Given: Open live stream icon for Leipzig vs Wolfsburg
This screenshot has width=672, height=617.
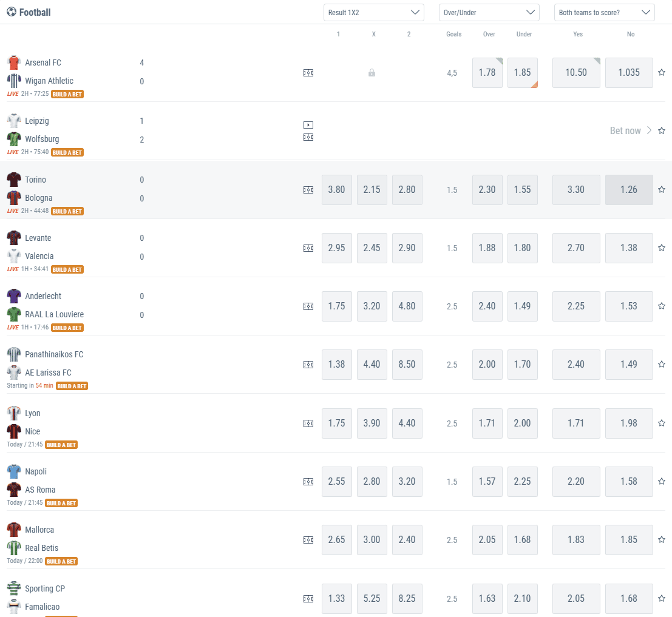Looking at the screenshot, I should point(308,125).
